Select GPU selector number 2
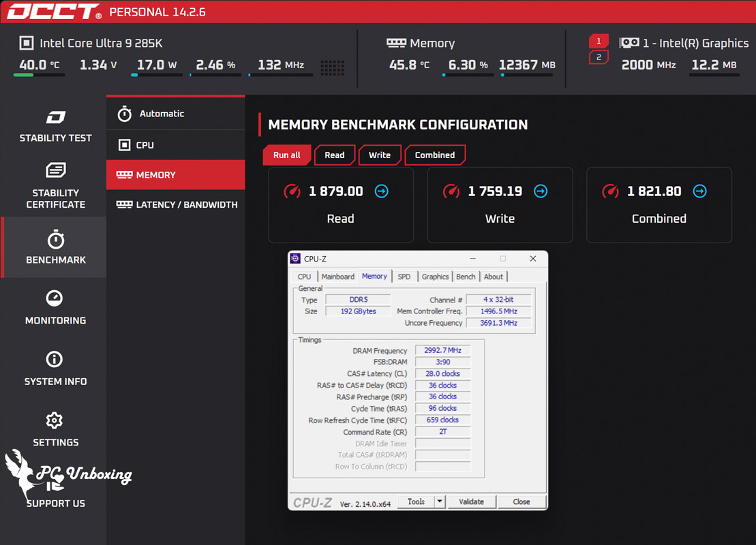The height and width of the screenshot is (545, 756). [599, 57]
